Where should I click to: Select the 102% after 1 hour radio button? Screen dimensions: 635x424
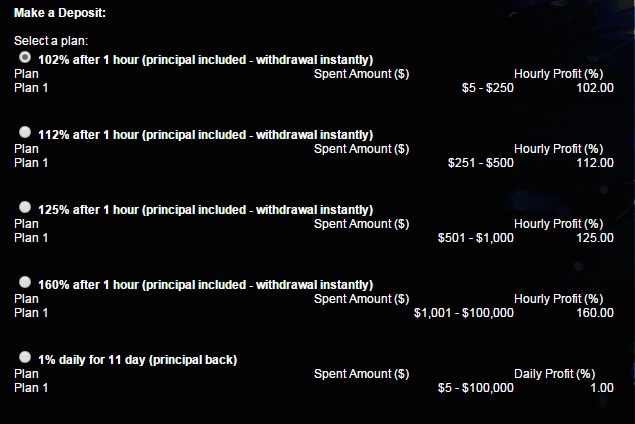tap(25, 58)
